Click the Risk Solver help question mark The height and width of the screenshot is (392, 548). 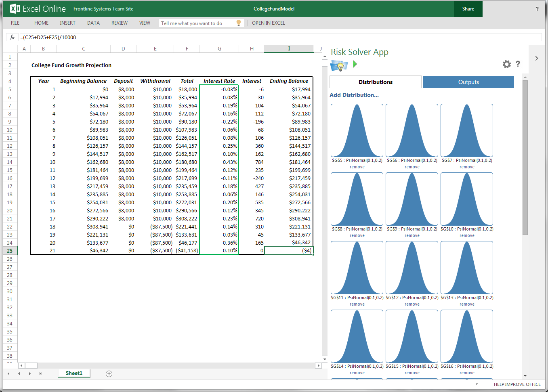coord(518,64)
